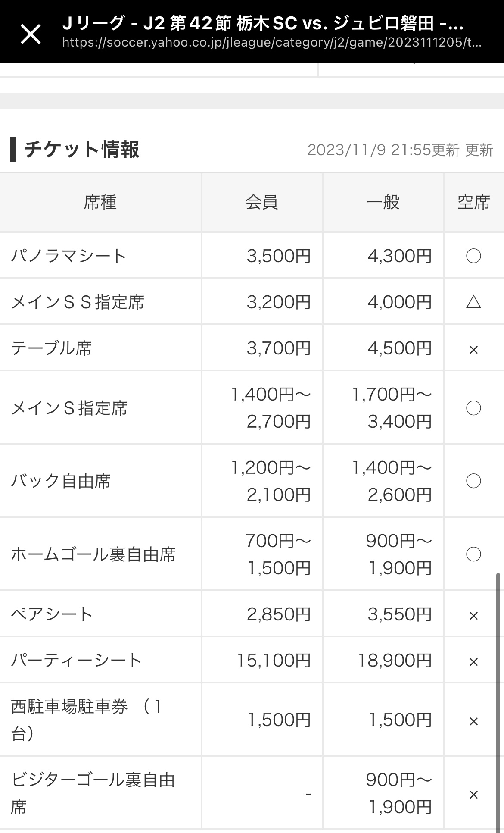Tap the × sold-out icon for テーブル席
The width and height of the screenshot is (504, 833).
473,349
